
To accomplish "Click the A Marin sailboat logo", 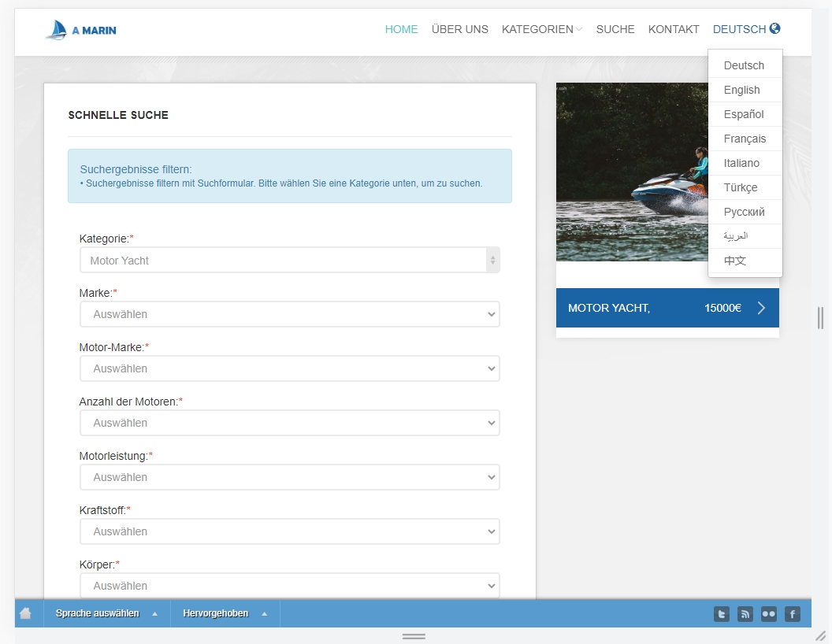I will click(80, 30).
